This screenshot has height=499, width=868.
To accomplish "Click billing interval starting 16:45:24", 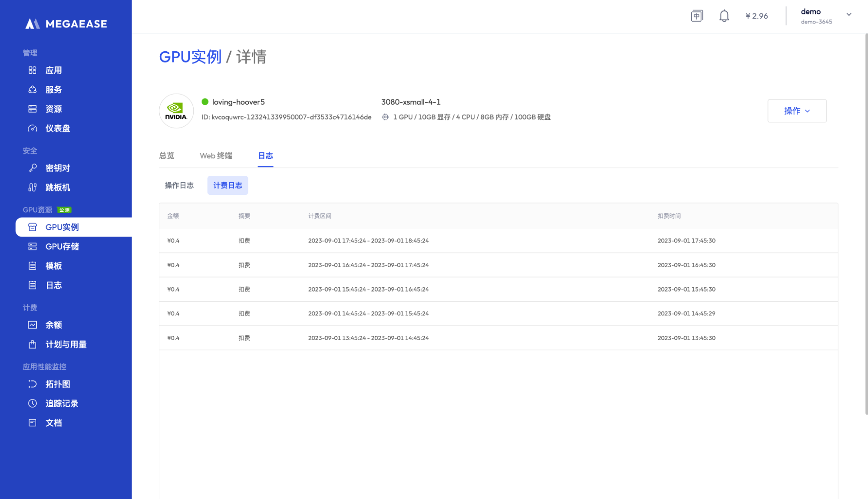I will [x=368, y=265].
